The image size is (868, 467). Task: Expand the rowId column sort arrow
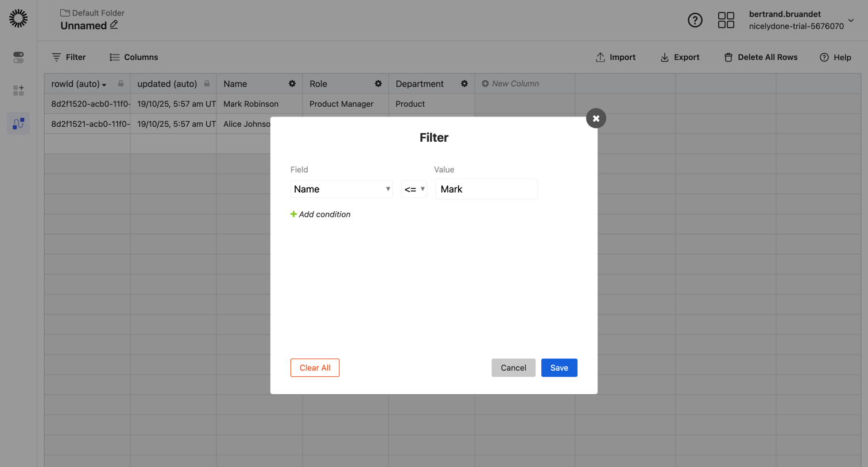[x=104, y=85]
